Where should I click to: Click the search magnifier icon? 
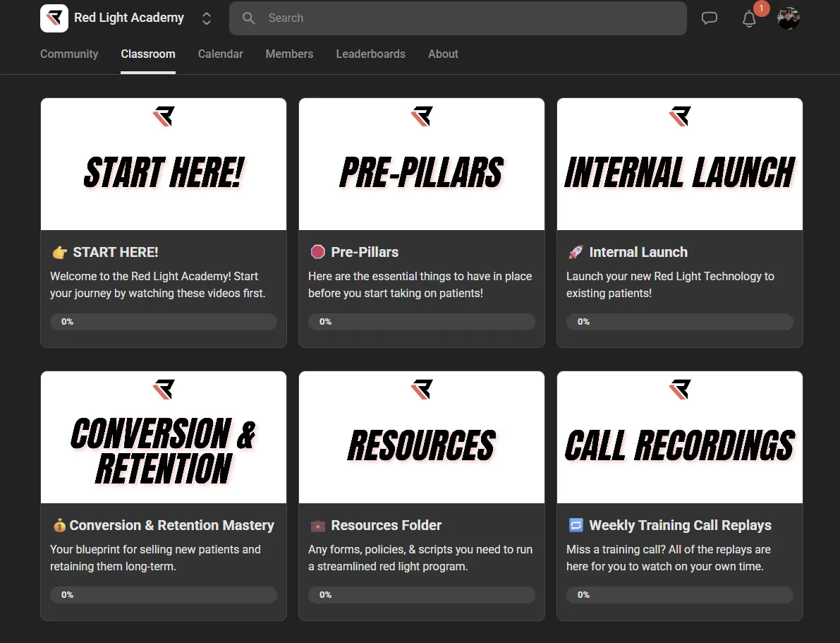tap(248, 18)
